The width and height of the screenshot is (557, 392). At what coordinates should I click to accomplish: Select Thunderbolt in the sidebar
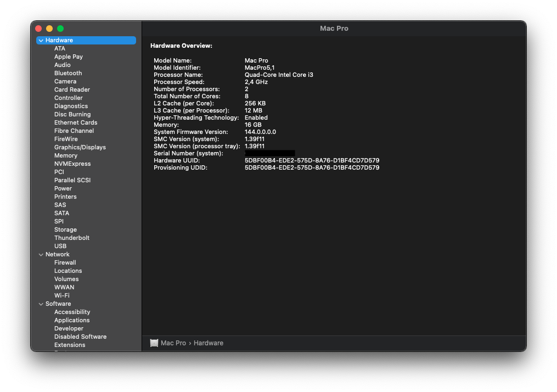coord(72,238)
